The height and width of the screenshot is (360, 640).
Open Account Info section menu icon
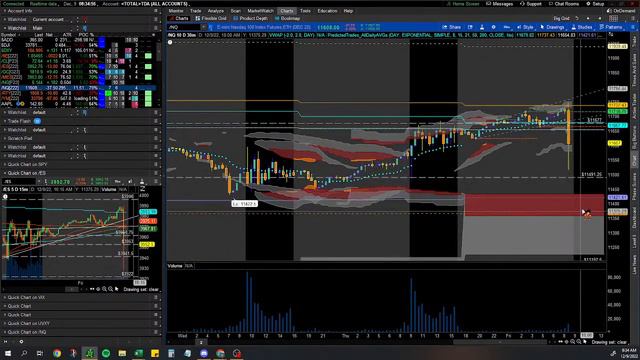coord(156,11)
